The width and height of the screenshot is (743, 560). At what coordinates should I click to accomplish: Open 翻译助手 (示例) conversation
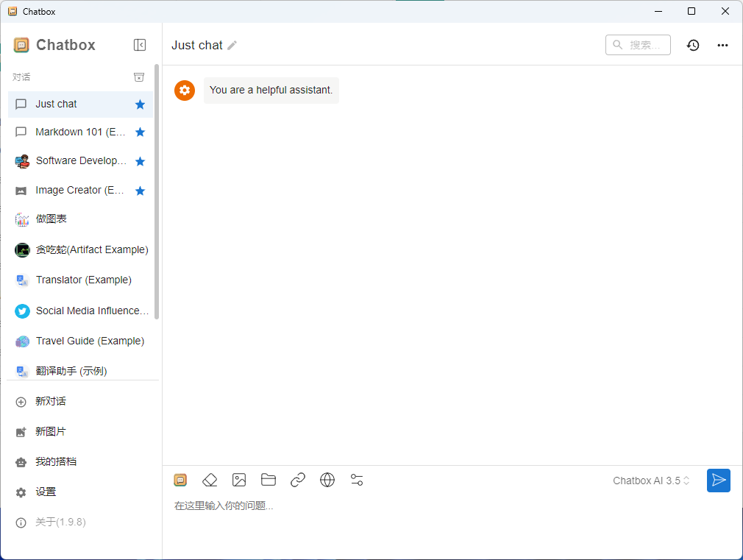click(81, 371)
